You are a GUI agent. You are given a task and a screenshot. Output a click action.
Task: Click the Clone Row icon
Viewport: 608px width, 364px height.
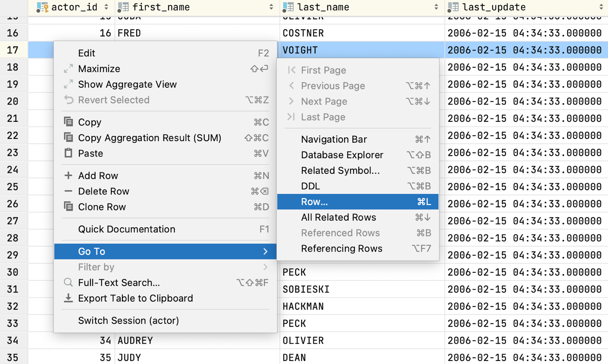tap(68, 207)
